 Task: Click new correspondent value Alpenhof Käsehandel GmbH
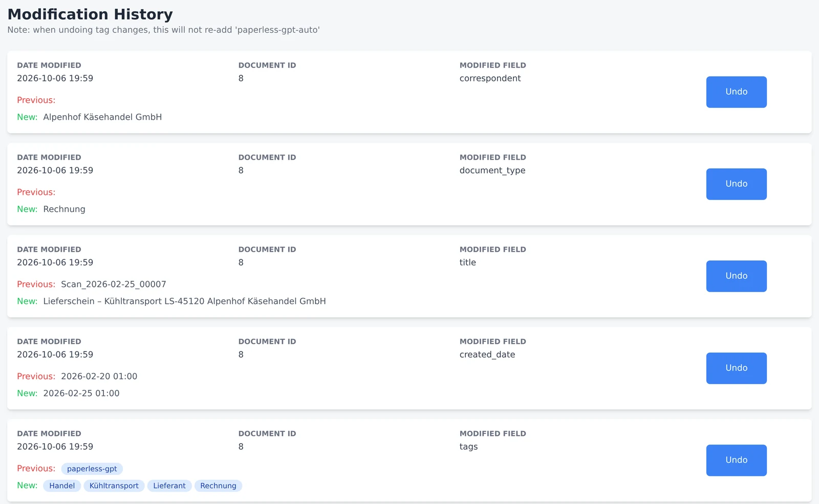pos(102,117)
